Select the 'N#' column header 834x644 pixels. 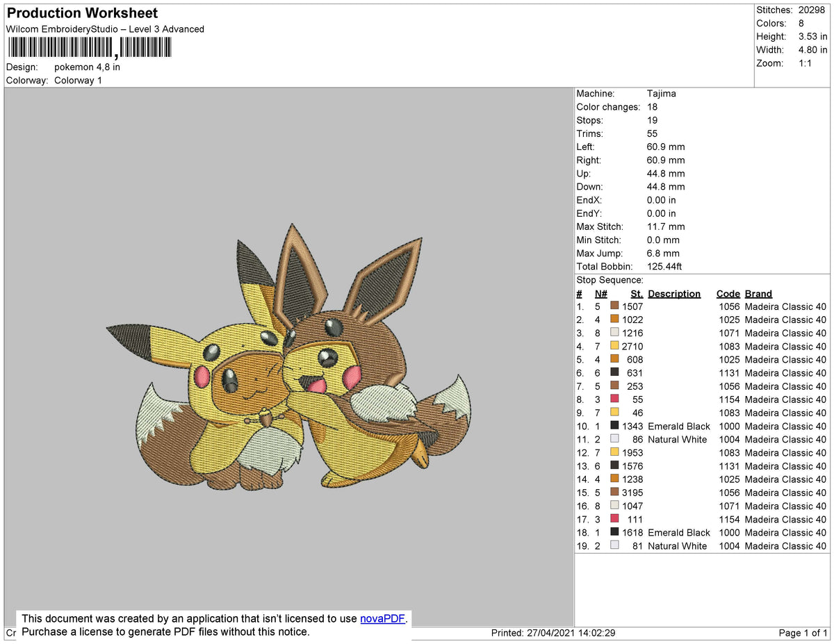click(601, 294)
